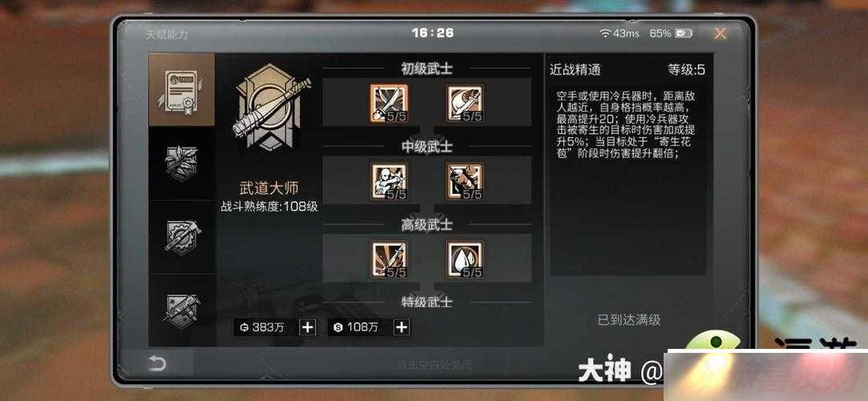The height and width of the screenshot is (401, 868).
Task: Select the blood drops skill in 高级武士 row
Action: pyautogui.click(x=465, y=259)
